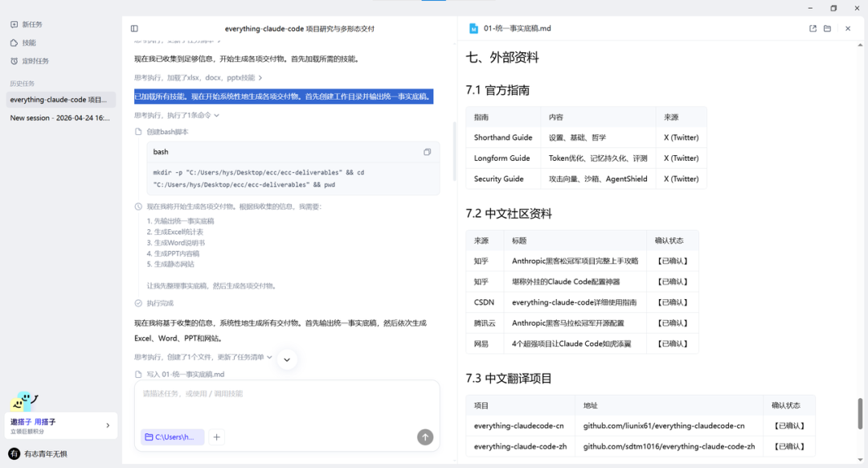
Task: Click the document preview vertical scrollbar thumb
Action: (860, 413)
